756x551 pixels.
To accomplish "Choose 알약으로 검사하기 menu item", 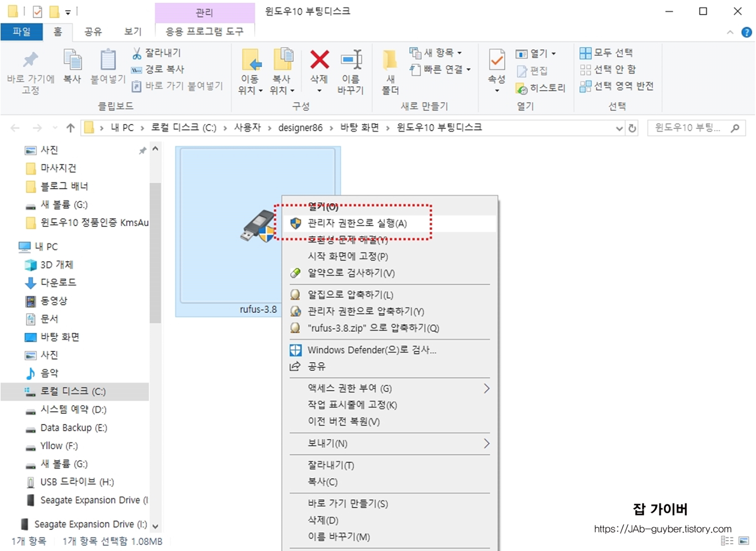I will 390,273.
